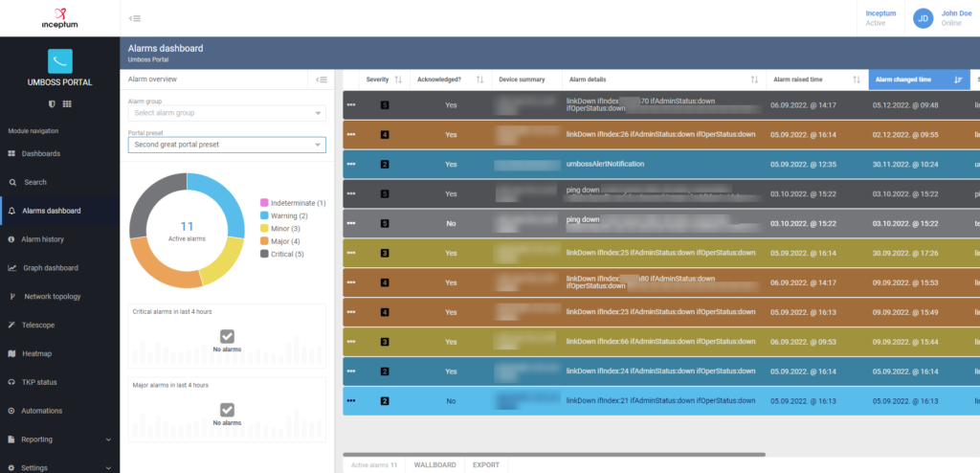The width and height of the screenshot is (980, 473).
Task: Sort by Severity column
Action: 398,79
